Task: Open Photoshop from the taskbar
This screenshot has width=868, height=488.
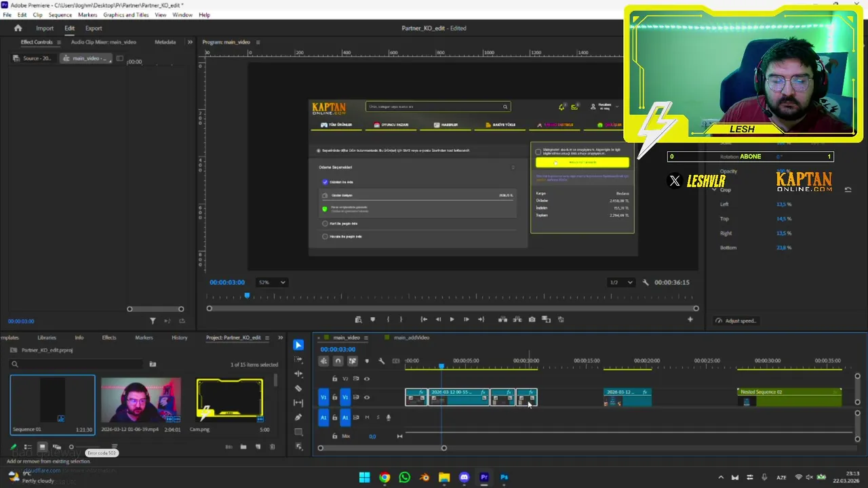Action: tap(504, 477)
